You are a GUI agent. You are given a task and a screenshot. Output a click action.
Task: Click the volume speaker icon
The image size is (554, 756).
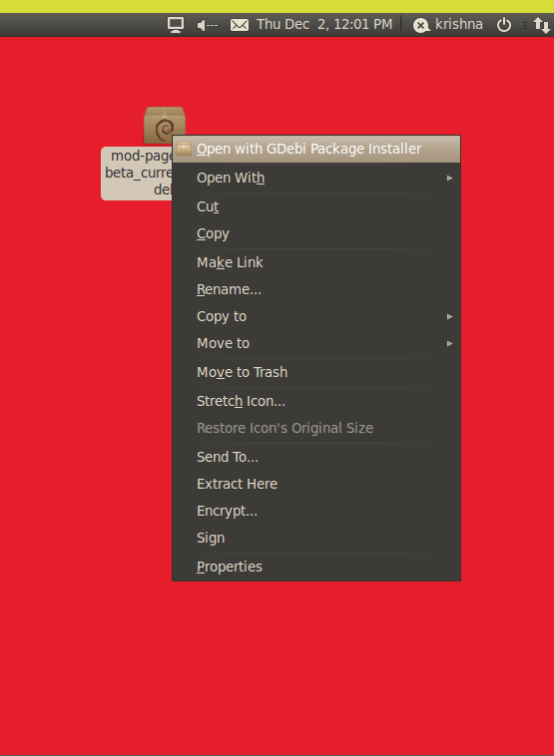(208, 25)
